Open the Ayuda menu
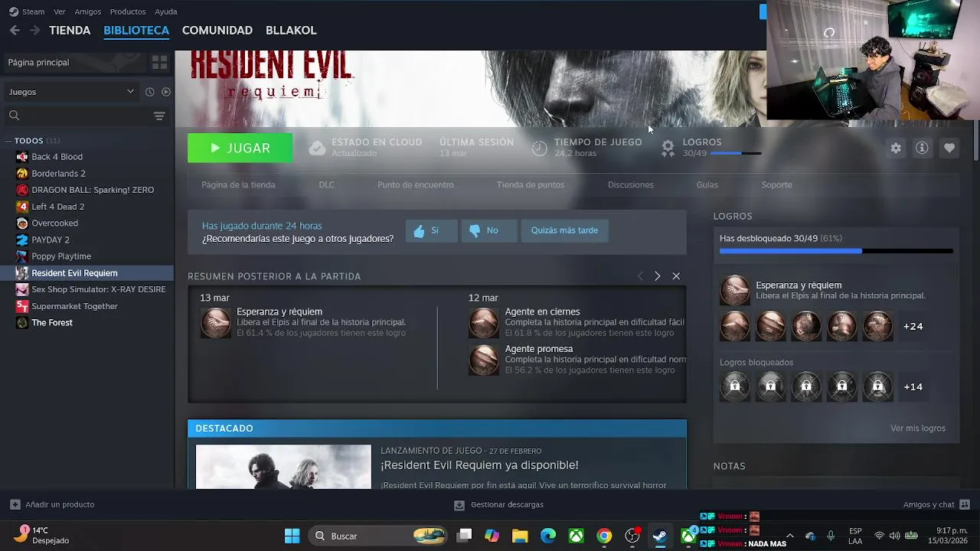This screenshot has height=551, width=980. (166, 11)
